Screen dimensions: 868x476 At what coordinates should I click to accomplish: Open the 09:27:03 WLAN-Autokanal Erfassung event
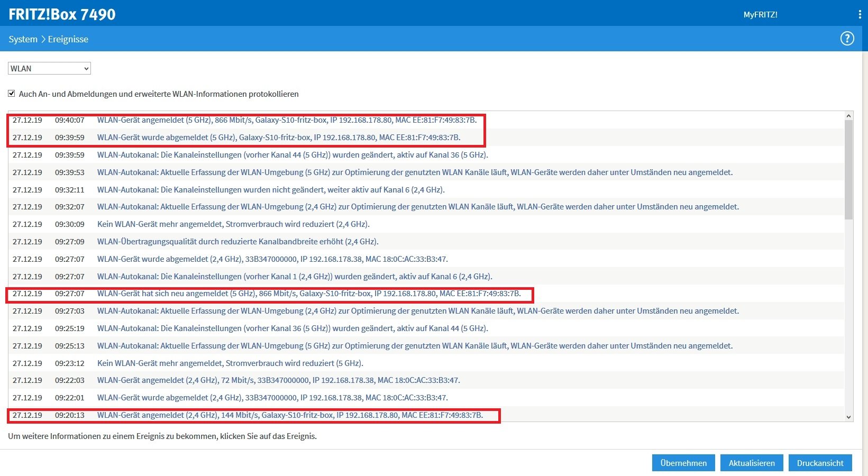418,311
